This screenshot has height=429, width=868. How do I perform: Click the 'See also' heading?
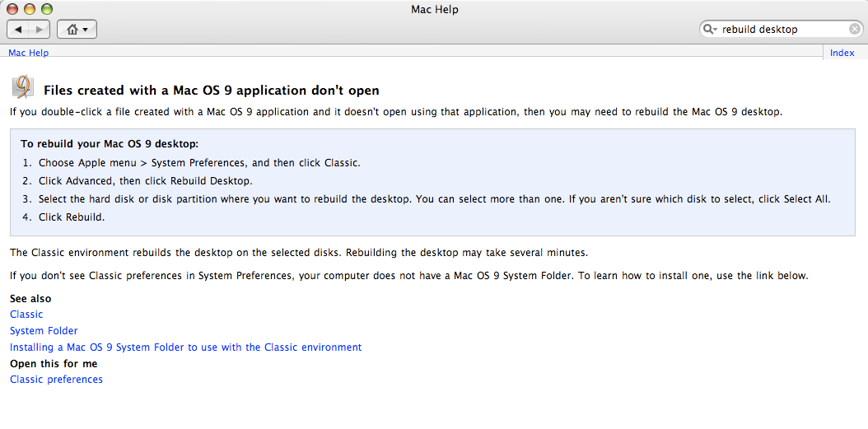coord(30,299)
